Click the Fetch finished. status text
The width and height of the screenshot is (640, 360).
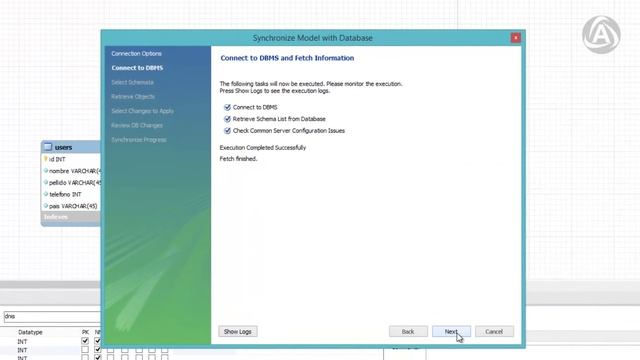coord(238,159)
